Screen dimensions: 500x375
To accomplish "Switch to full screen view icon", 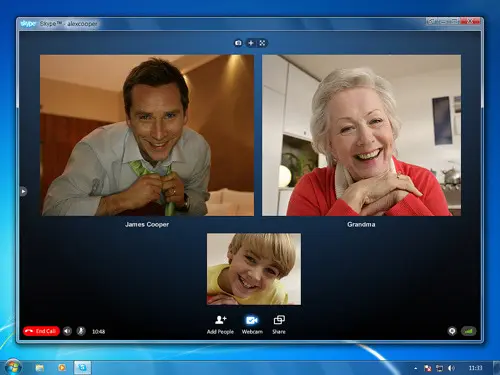I will click(262, 43).
